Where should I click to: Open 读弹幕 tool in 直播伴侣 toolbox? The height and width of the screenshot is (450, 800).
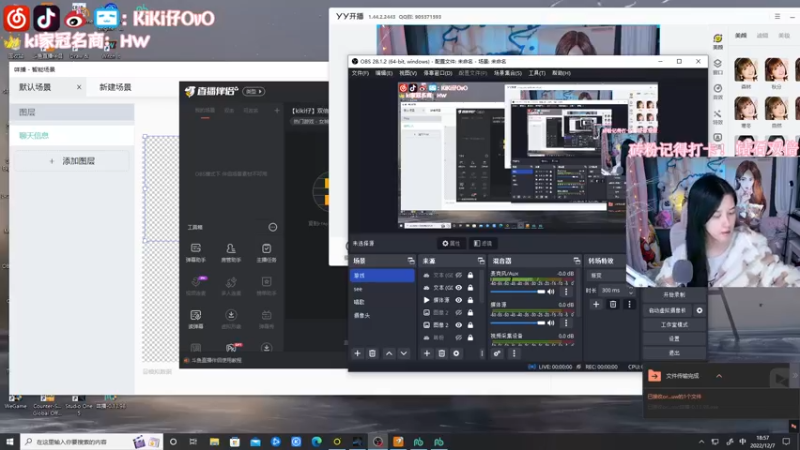tap(195, 318)
